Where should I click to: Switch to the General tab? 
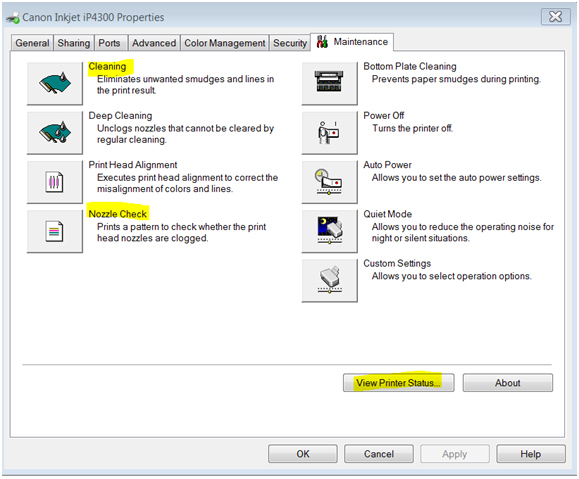(32, 43)
